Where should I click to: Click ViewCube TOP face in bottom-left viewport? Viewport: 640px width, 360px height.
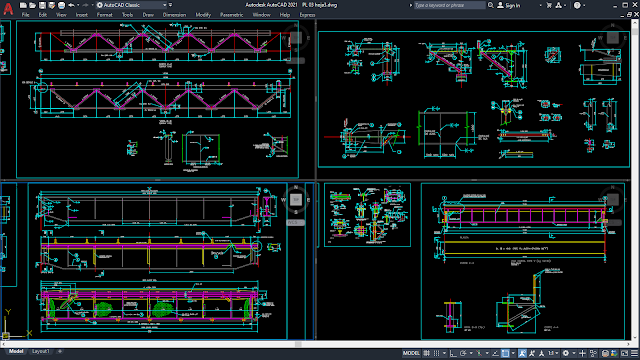296,200
